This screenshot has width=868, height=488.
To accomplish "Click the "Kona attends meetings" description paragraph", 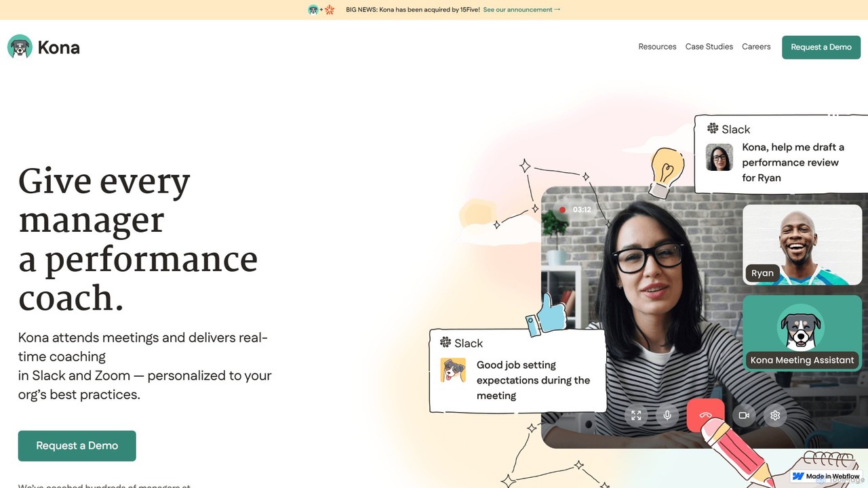I will (145, 366).
